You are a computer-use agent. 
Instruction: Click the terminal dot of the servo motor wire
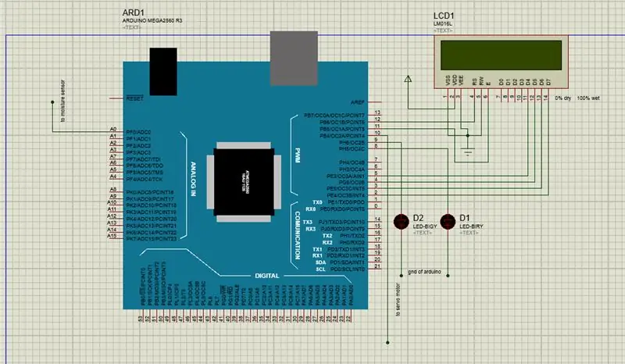(387, 342)
